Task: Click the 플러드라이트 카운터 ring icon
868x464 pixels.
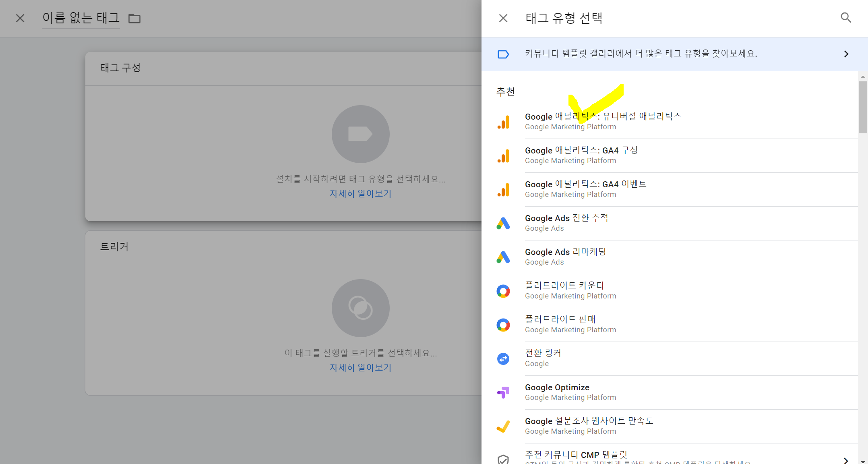Action: coord(503,291)
